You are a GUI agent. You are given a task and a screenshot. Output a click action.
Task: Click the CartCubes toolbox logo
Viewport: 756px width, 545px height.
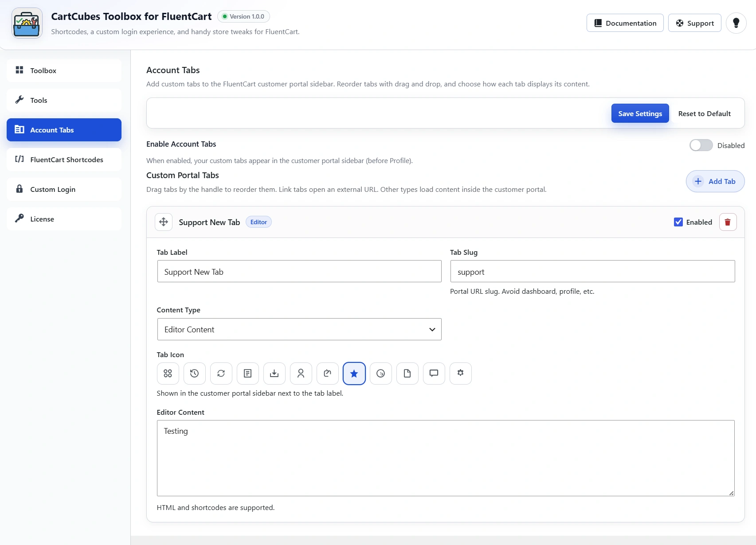(27, 23)
